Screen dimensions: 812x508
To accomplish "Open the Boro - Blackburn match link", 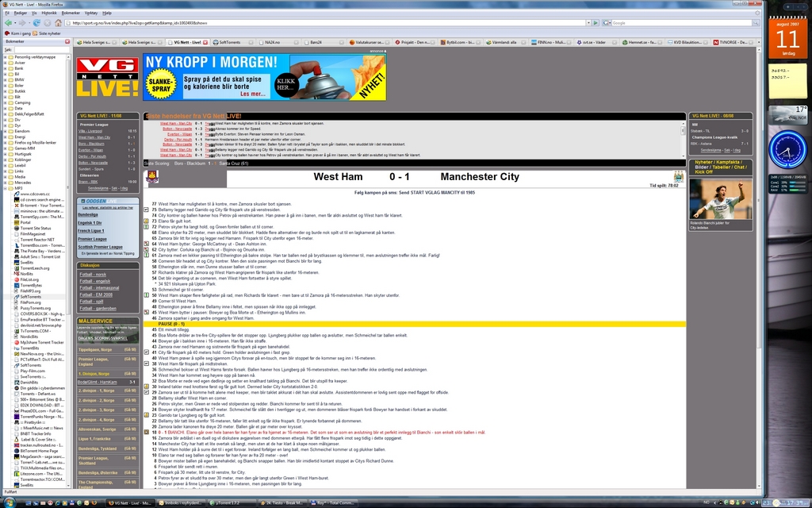I will pyautogui.click(x=91, y=144).
